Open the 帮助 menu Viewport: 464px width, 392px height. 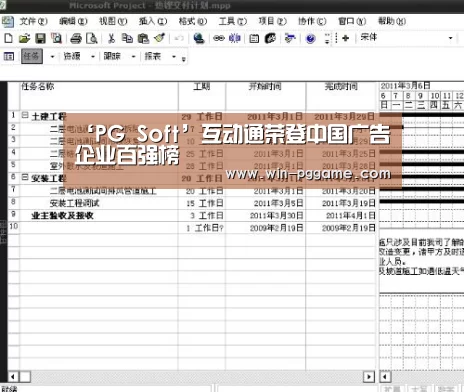click(x=392, y=21)
